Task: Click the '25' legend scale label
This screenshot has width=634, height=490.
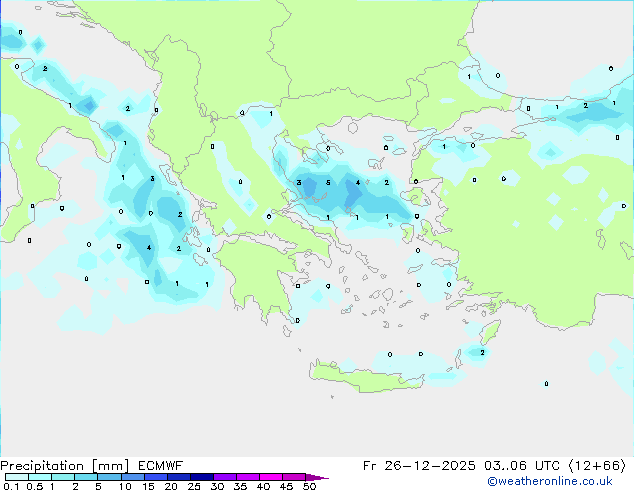Action: click(x=194, y=486)
